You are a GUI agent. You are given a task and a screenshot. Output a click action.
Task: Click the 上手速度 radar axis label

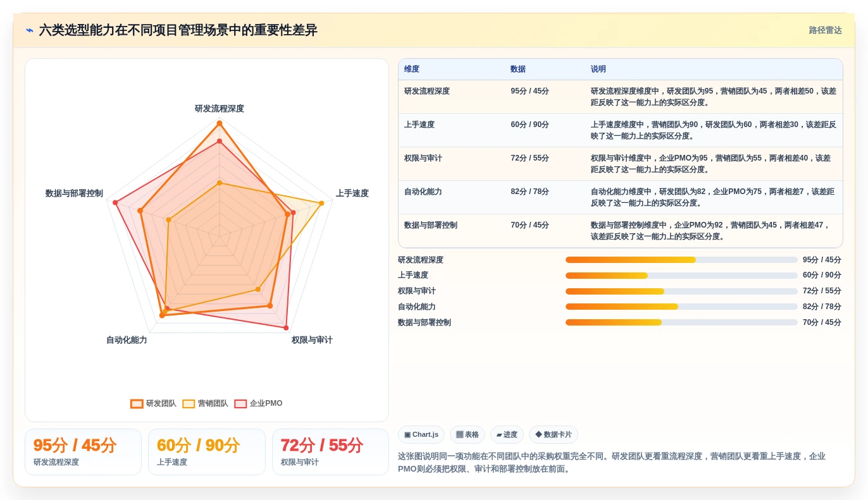[x=352, y=193]
